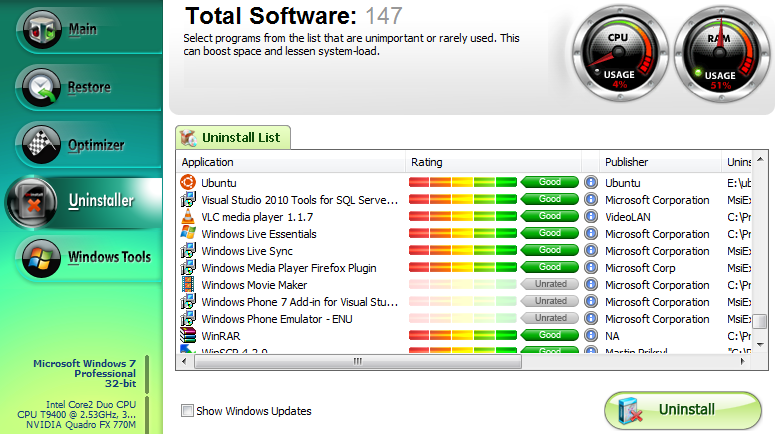Click the Uninstall column header at right edge
Image resolution: width=777 pixels, height=434 pixels.
click(x=738, y=162)
